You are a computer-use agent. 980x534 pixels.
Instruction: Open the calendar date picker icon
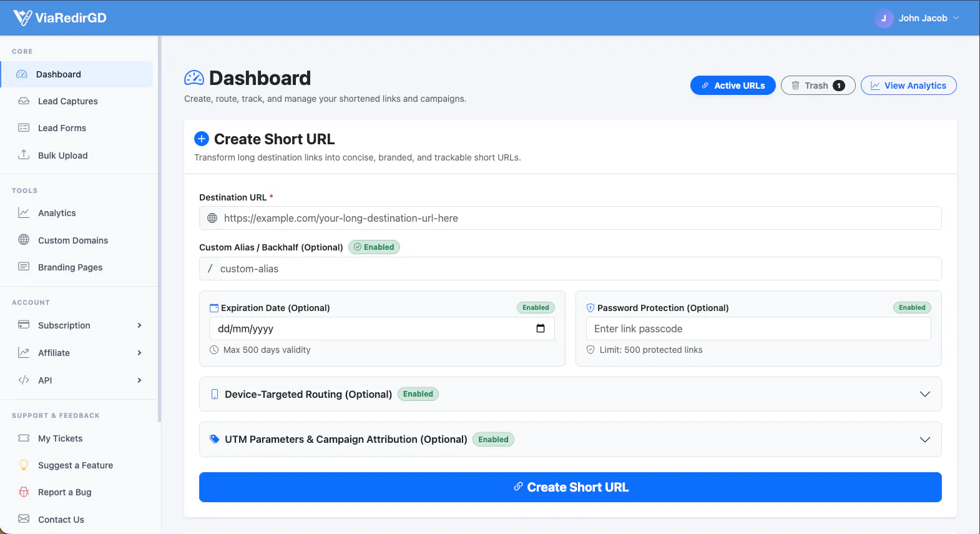(x=541, y=329)
